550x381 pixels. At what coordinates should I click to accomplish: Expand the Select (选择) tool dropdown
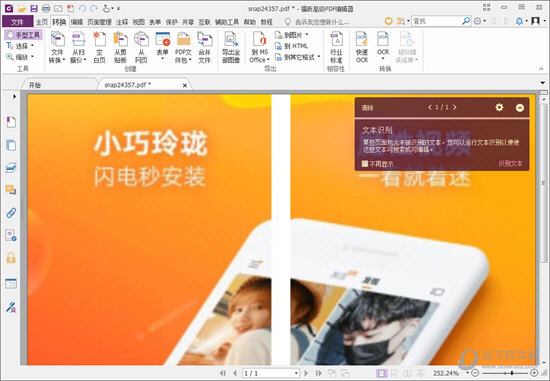pos(33,46)
